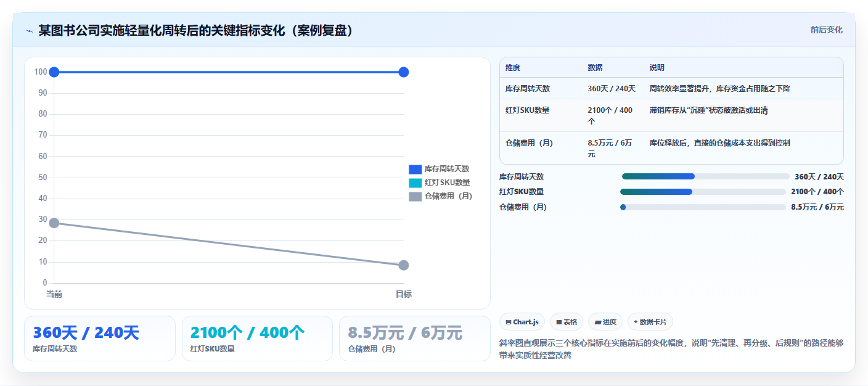Click the Chart.js tag chip
The height and width of the screenshot is (386, 868).
tap(522, 322)
